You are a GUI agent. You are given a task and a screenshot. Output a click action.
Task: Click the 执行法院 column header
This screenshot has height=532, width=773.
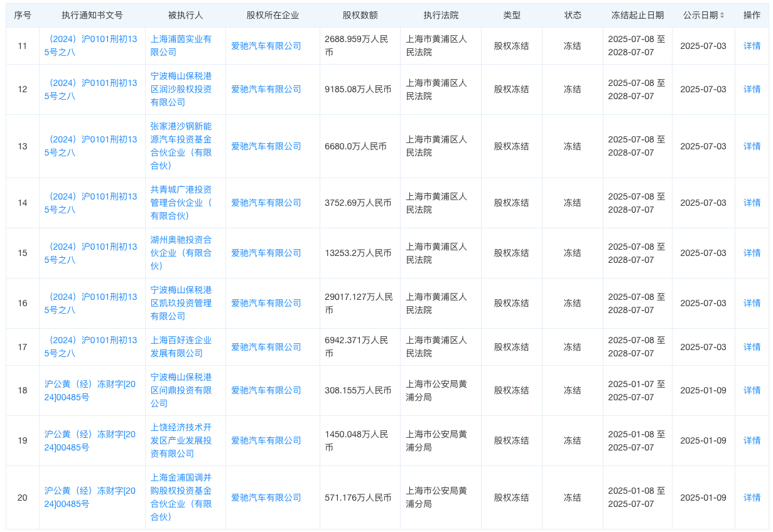coord(441,15)
